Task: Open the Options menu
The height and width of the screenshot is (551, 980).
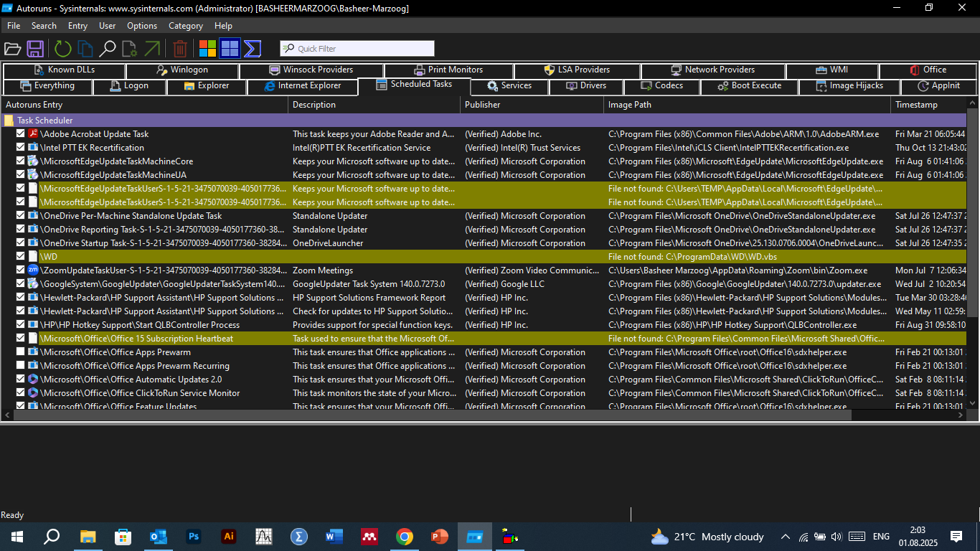Action: tap(141, 25)
